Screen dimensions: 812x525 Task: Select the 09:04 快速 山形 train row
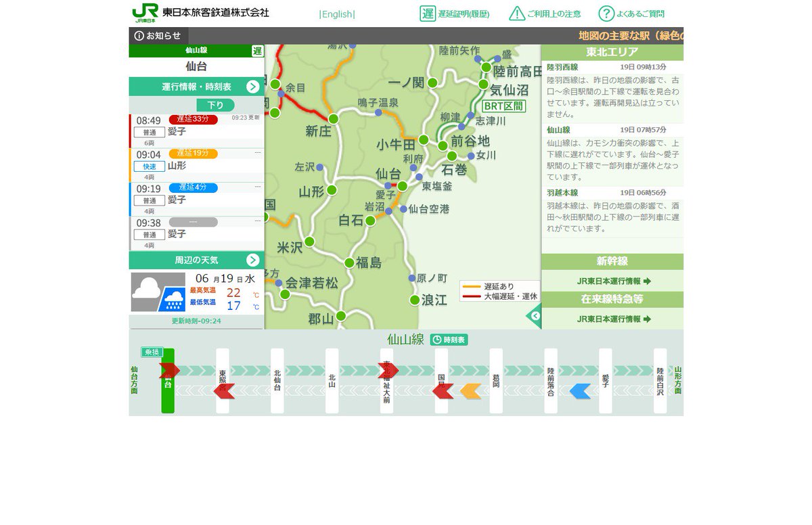click(x=197, y=164)
